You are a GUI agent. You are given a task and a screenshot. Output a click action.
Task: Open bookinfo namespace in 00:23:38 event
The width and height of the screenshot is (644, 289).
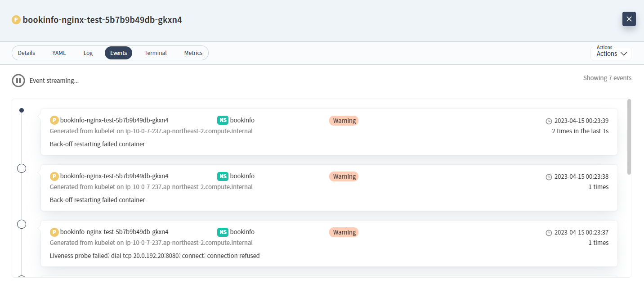tap(242, 176)
